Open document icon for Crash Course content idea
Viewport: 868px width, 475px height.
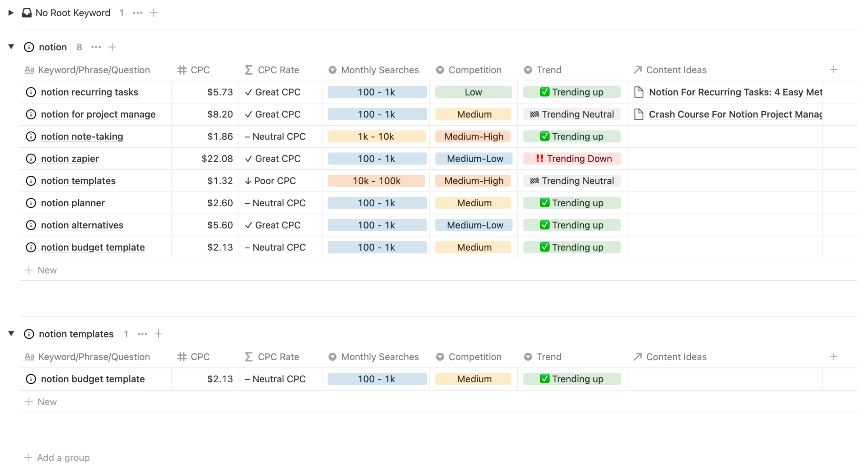pos(639,114)
